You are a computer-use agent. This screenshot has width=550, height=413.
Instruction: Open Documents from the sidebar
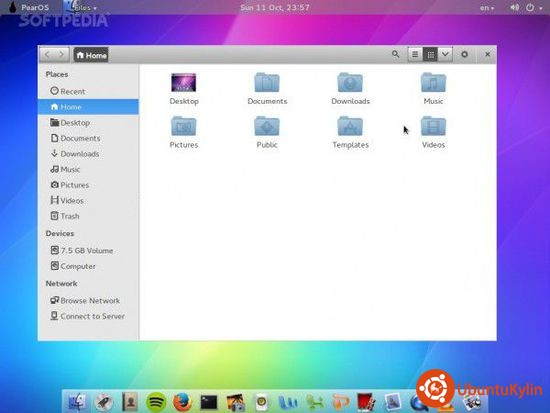(88, 138)
